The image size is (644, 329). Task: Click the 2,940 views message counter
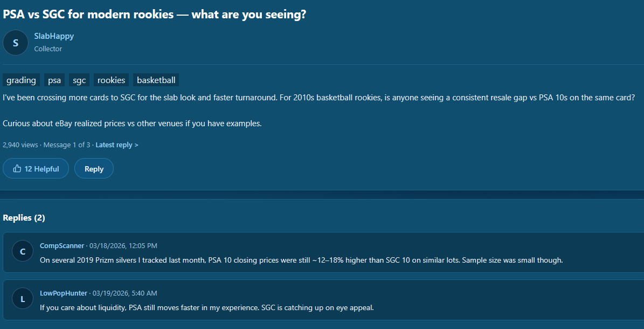click(x=20, y=145)
